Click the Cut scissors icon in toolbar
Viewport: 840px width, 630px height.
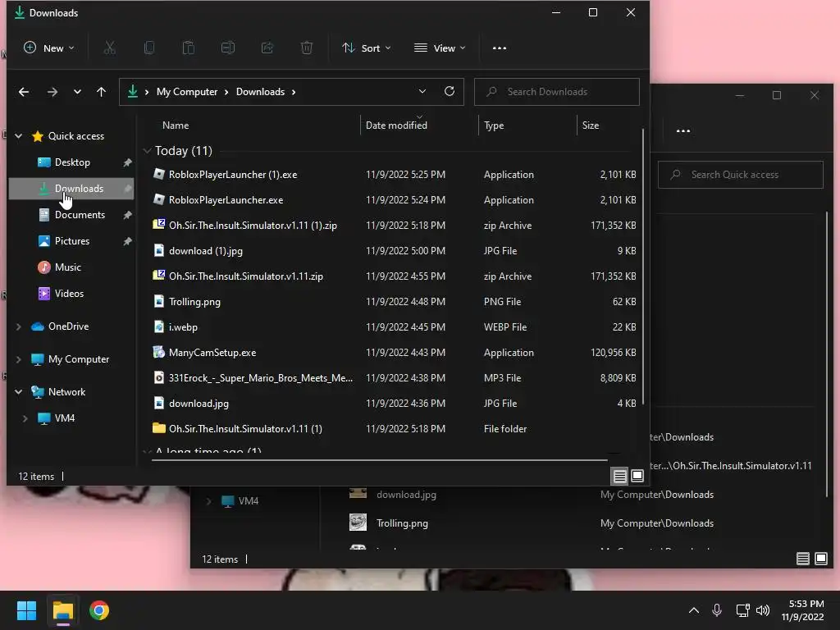(110, 48)
